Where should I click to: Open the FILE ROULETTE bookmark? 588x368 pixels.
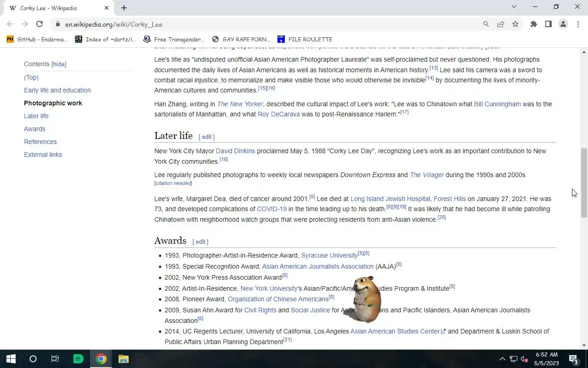click(305, 40)
